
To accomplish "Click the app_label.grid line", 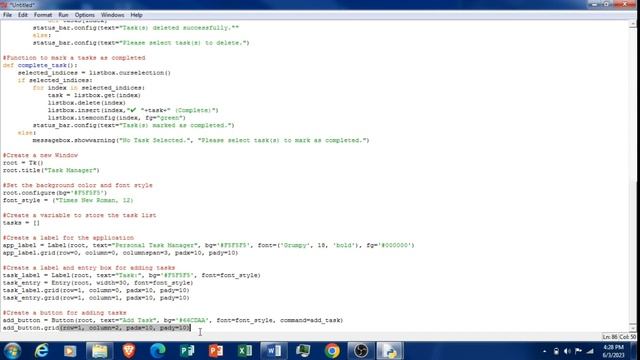I will pos(120,253).
